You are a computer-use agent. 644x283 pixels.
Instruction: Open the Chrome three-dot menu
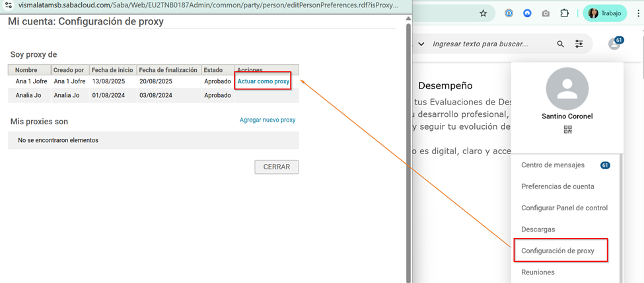pyautogui.click(x=637, y=13)
